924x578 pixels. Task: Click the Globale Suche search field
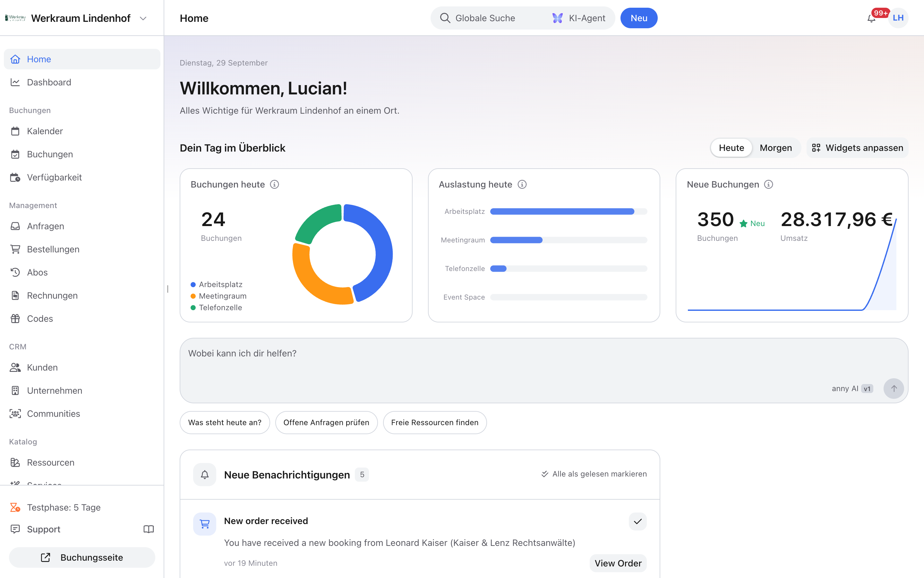[x=485, y=18]
